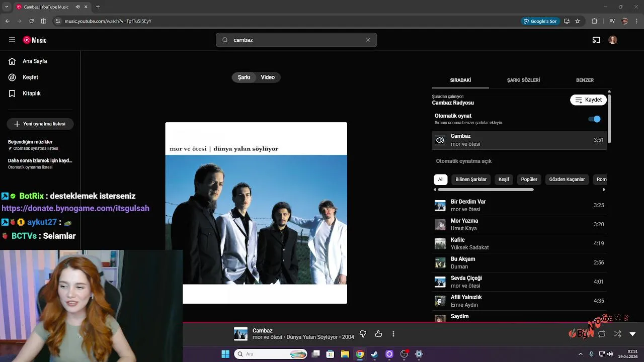Open the hamburger guide menu
Image resolution: width=644 pixels, height=362 pixels.
click(12, 40)
